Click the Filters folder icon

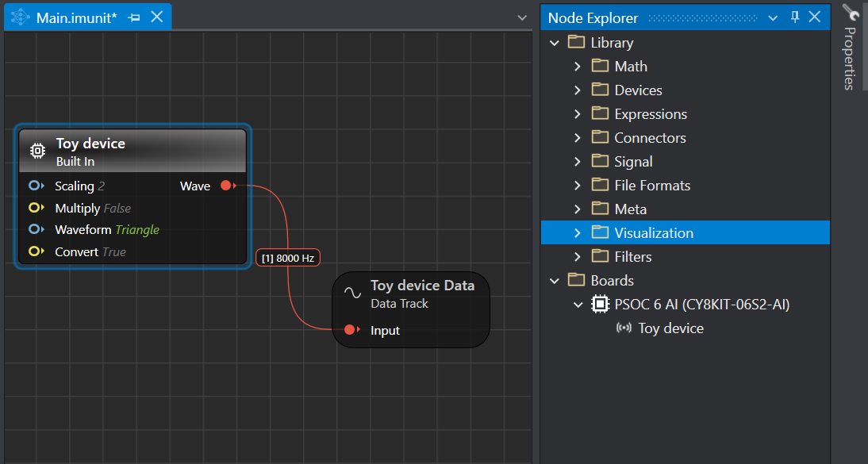(x=600, y=256)
